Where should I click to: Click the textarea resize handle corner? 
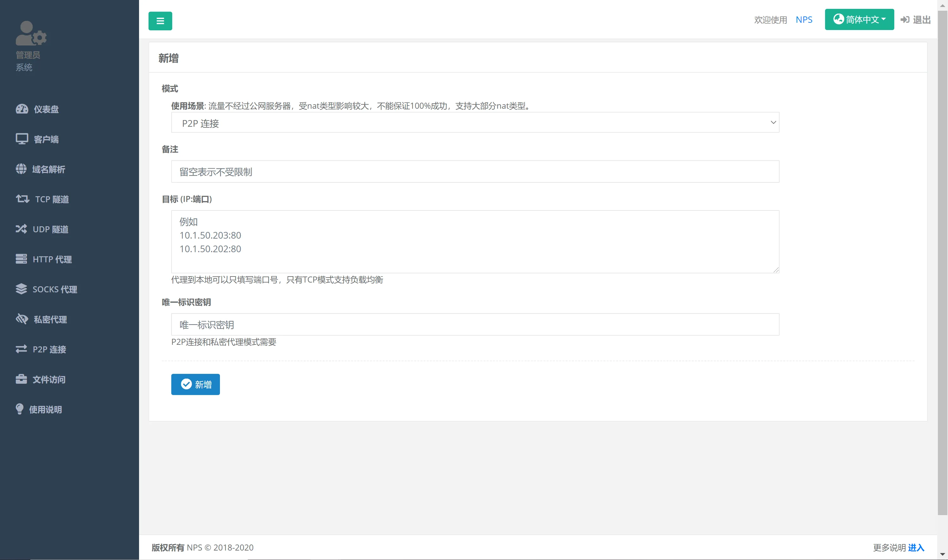775,270
